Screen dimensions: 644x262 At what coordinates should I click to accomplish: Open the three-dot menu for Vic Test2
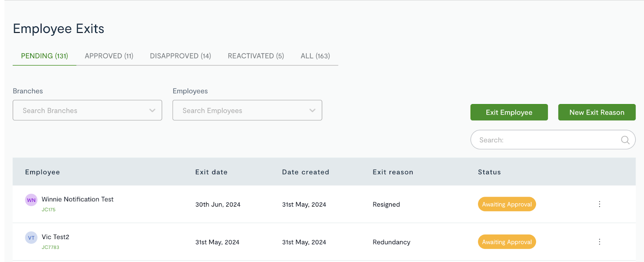[599, 242]
